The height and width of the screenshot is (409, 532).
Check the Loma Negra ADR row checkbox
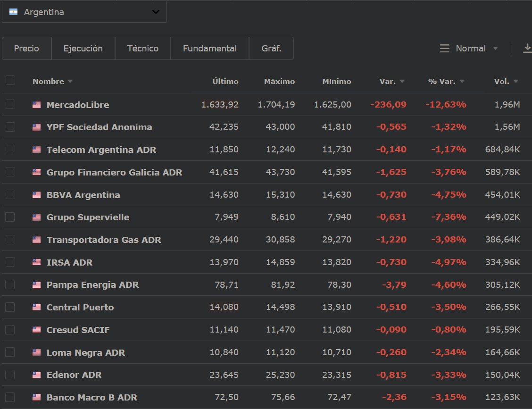pyautogui.click(x=10, y=352)
